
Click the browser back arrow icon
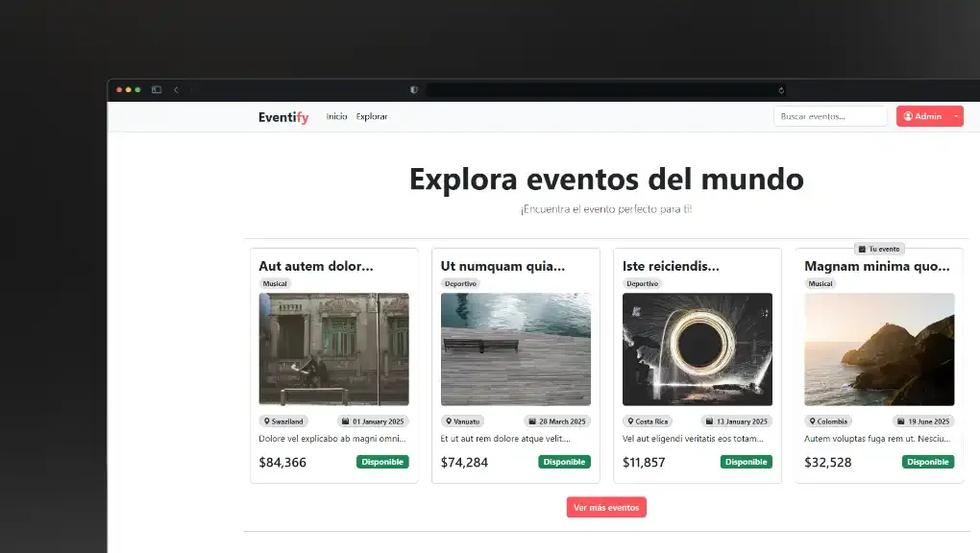pos(176,89)
